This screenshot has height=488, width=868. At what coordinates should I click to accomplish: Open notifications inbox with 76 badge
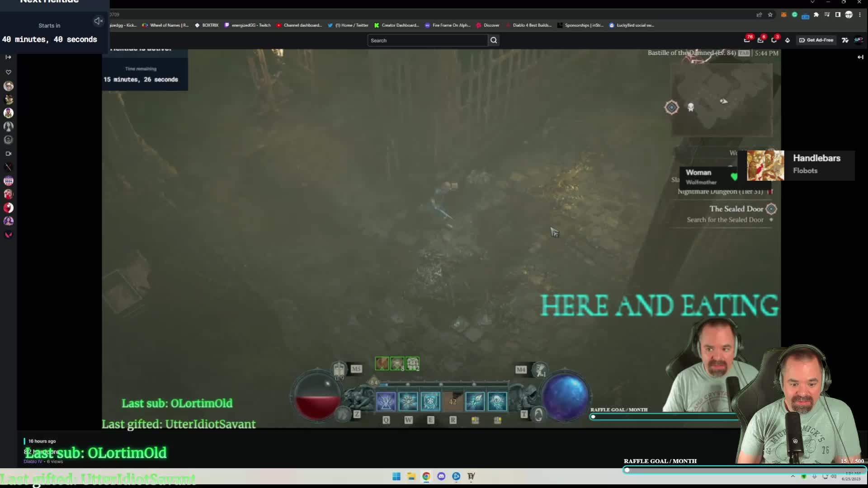[x=747, y=40]
